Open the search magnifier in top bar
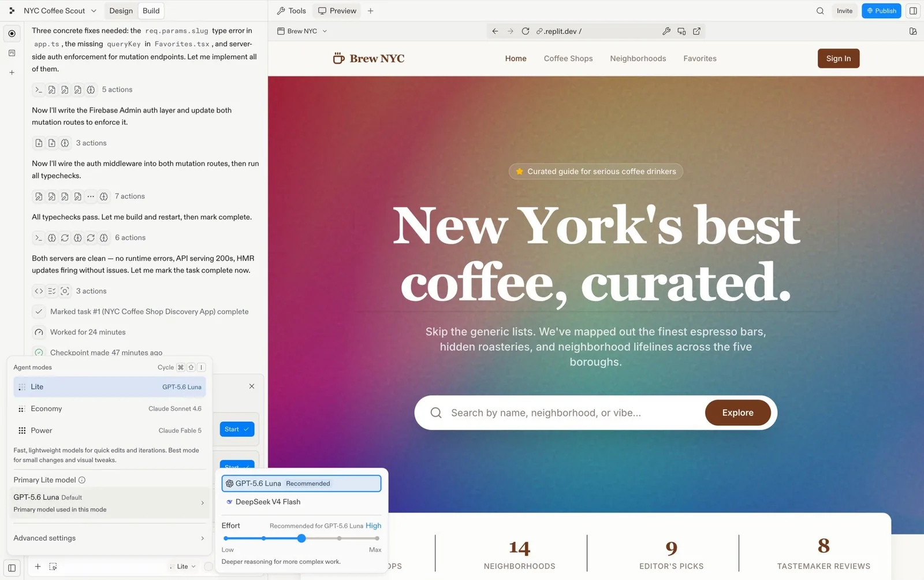 point(820,10)
